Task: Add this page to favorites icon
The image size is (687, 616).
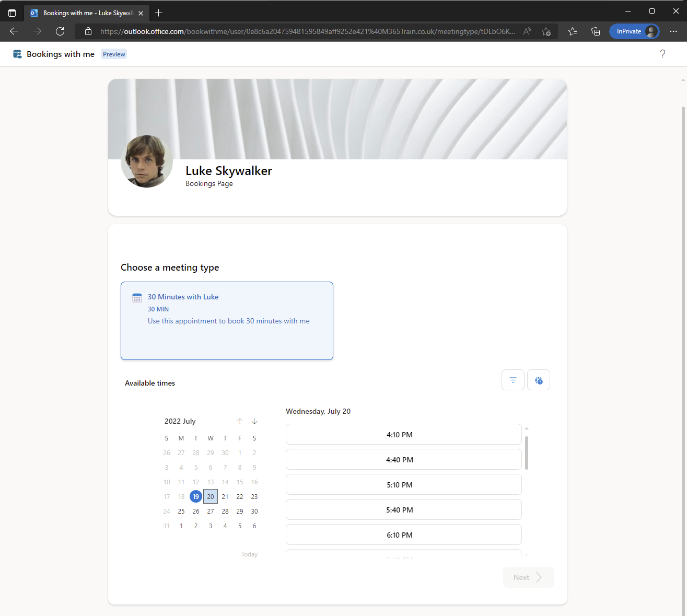Action: click(546, 31)
